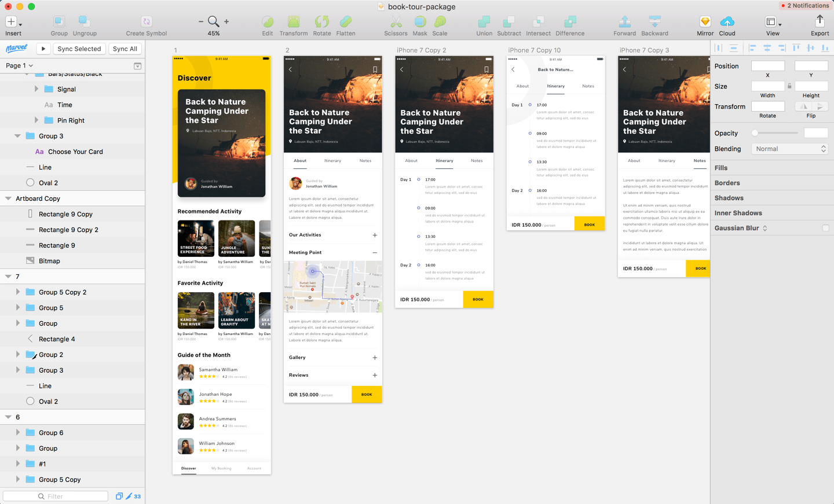Click the Create Symbol icon

pos(147,23)
